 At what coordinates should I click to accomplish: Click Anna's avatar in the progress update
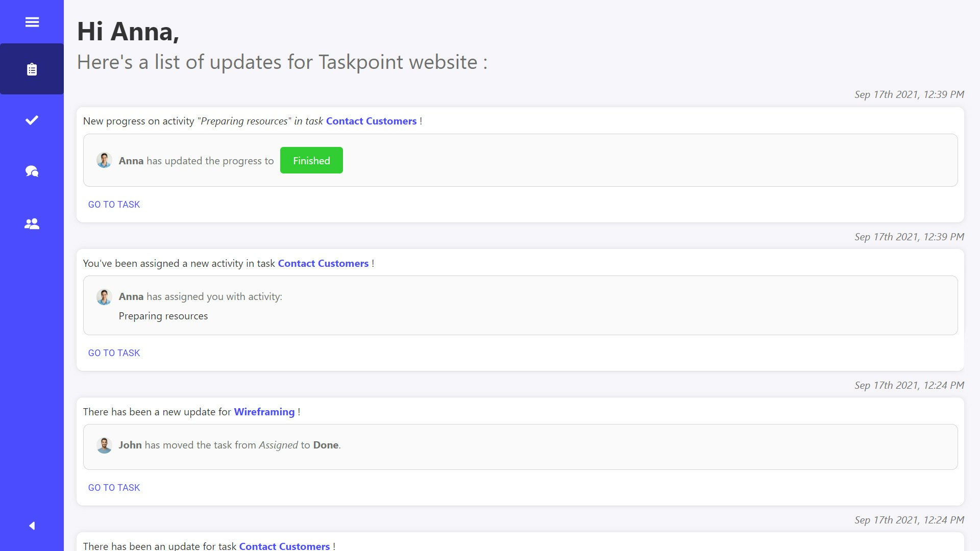[104, 160]
